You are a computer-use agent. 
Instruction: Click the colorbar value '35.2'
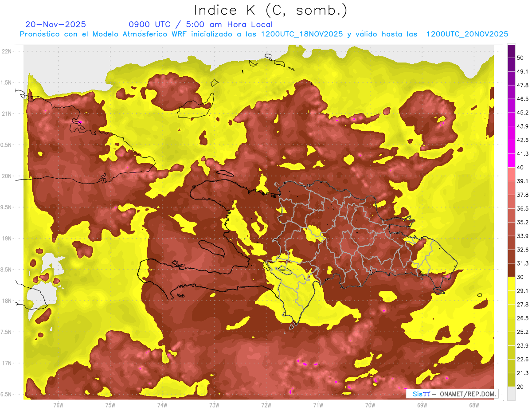[x=523, y=222]
